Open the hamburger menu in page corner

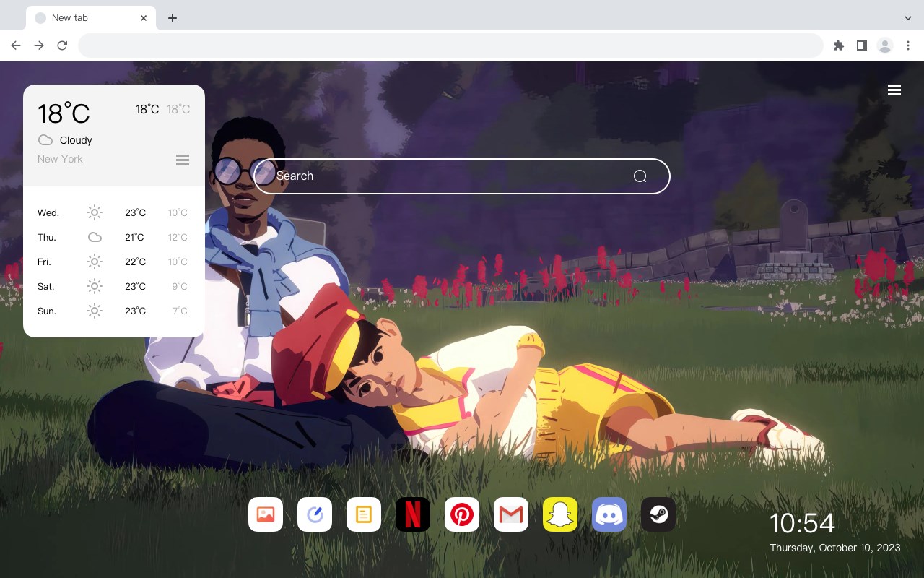[894, 90]
